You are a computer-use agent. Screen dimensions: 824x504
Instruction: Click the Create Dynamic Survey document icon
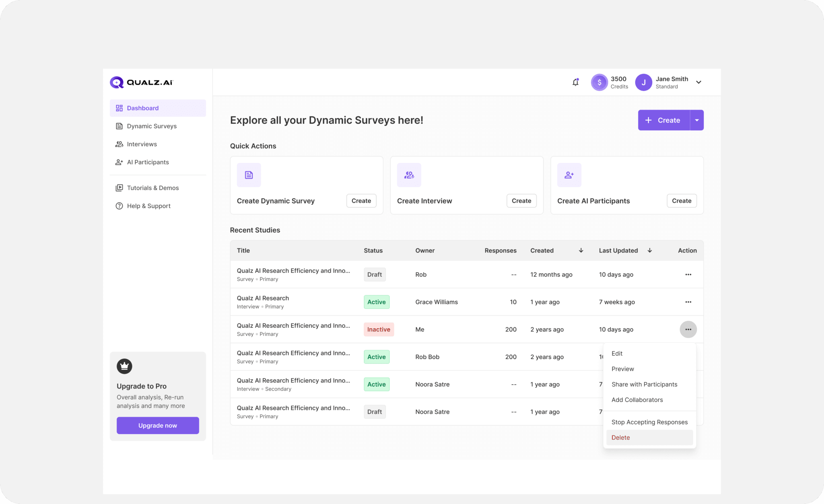click(x=249, y=175)
